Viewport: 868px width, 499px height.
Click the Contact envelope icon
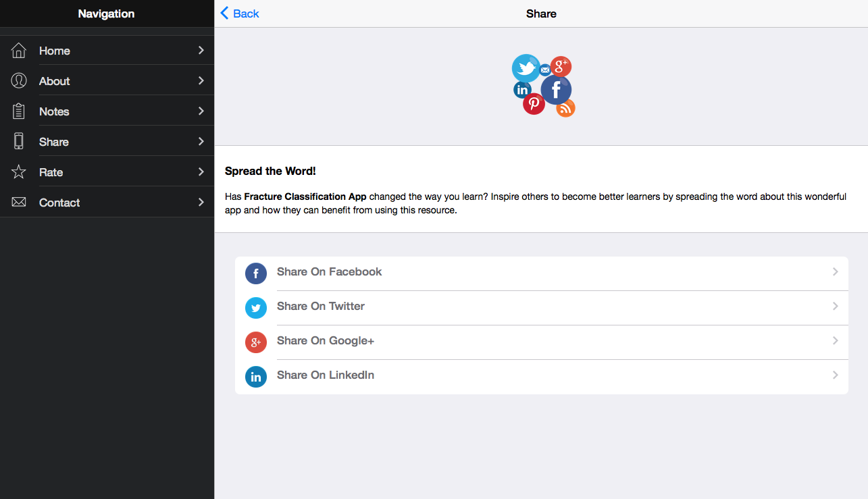coord(19,203)
